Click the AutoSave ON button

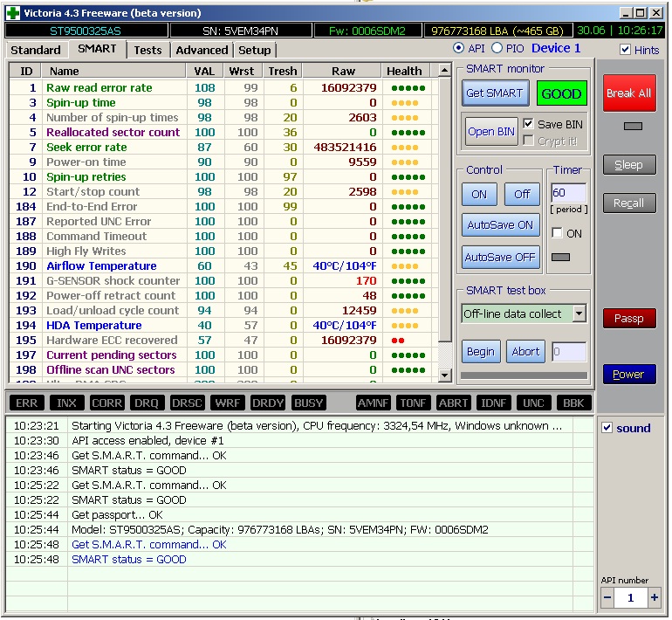[x=500, y=225]
